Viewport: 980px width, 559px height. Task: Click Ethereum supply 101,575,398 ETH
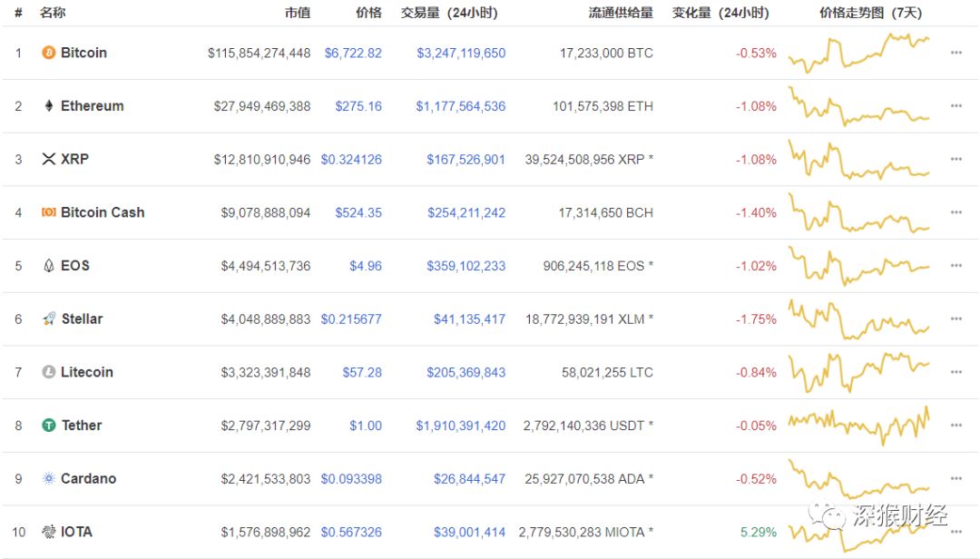603,106
